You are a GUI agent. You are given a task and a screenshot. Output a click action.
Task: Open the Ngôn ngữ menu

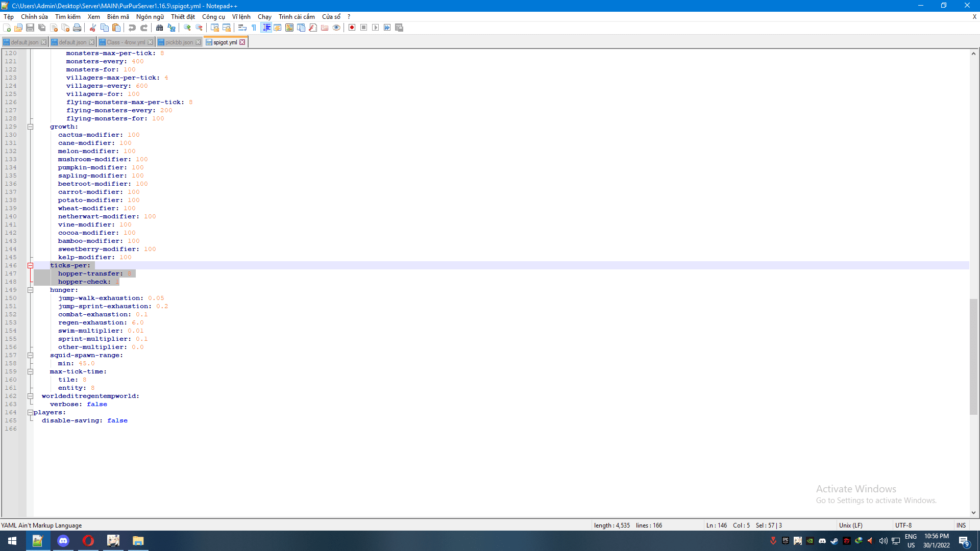(150, 17)
